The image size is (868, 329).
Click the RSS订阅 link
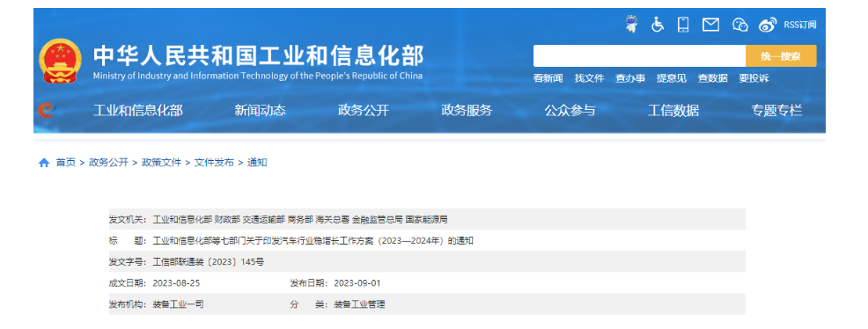click(x=799, y=25)
